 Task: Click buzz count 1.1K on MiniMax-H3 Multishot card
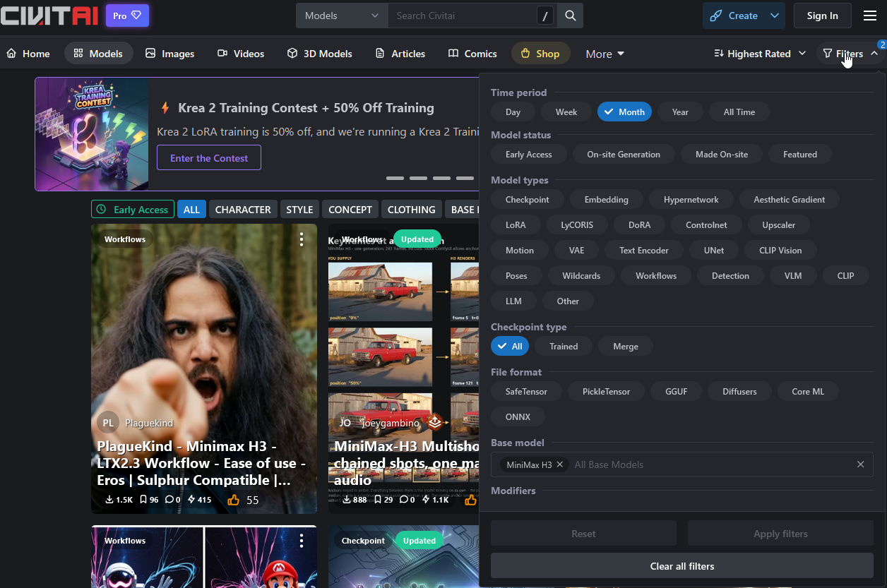[x=436, y=500]
